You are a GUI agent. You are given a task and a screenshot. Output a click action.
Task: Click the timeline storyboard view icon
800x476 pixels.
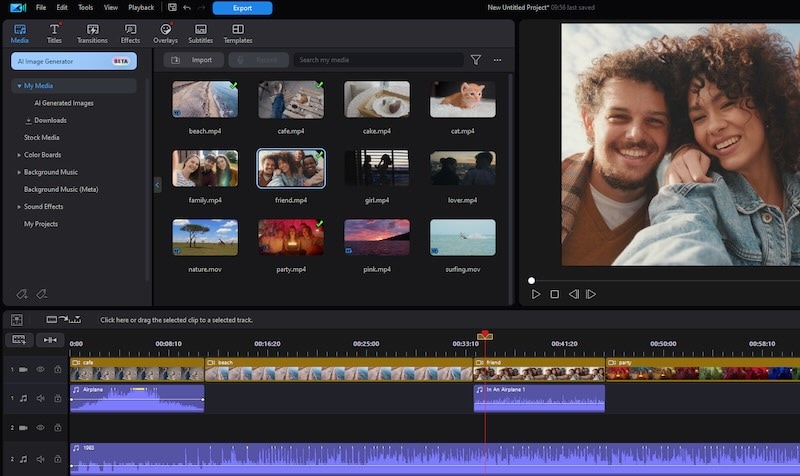[16, 320]
